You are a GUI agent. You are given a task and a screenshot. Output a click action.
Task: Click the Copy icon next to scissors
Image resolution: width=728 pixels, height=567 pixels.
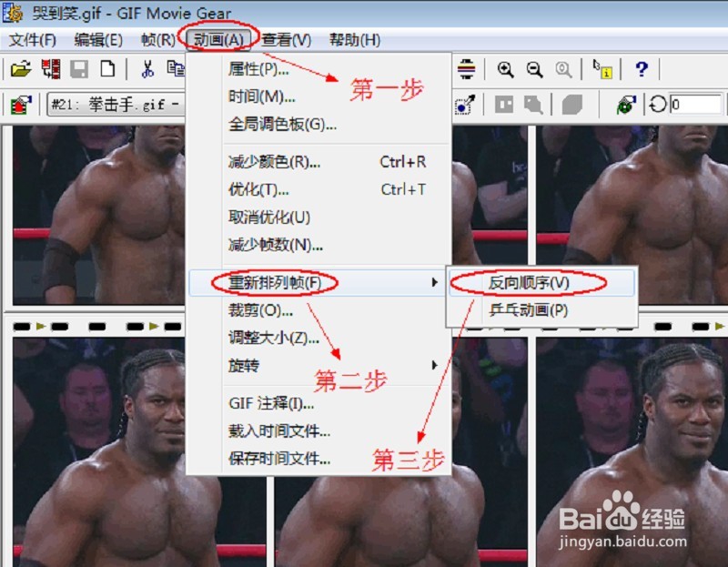coord(176,69)
